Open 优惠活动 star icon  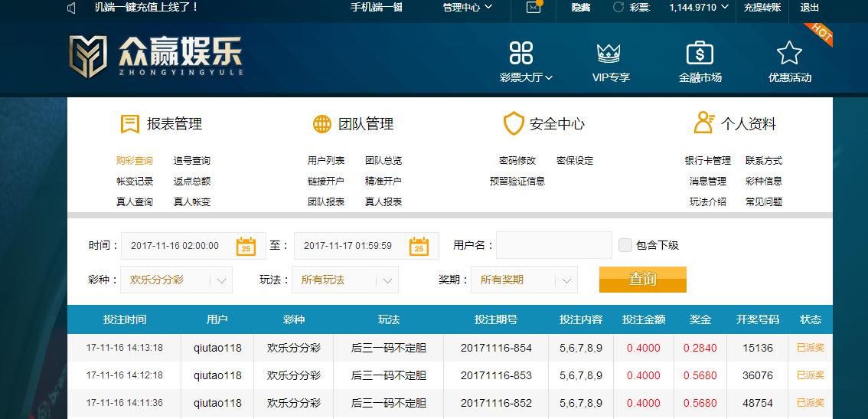pos(789,53)
